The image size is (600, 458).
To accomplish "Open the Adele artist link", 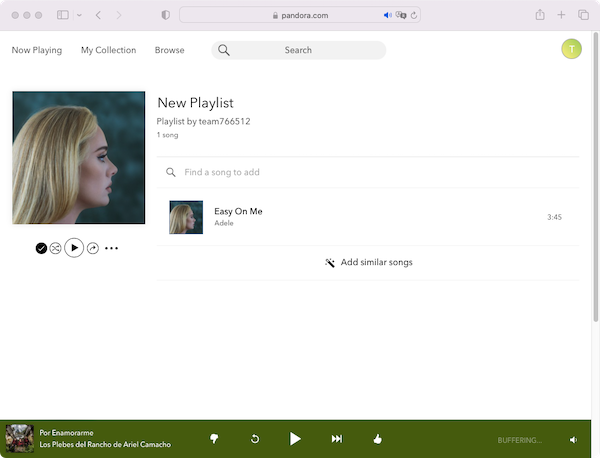I will point(224,223).
